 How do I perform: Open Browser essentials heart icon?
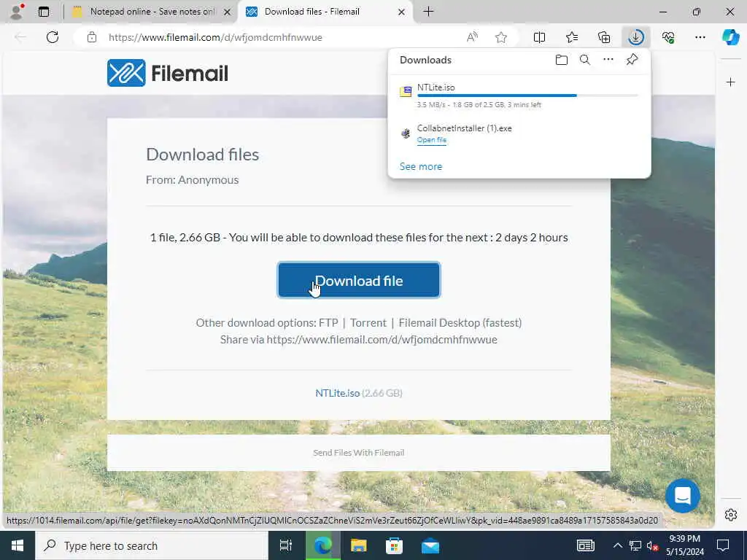[x=668, y=37]
